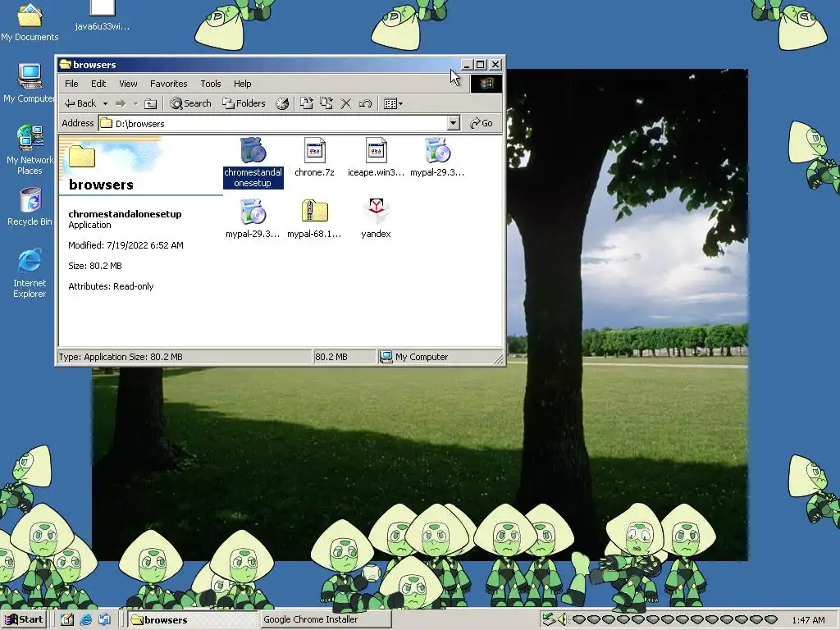Screen dimensions: 840x630
Task: Open the File menu
Action: [71, 84]
